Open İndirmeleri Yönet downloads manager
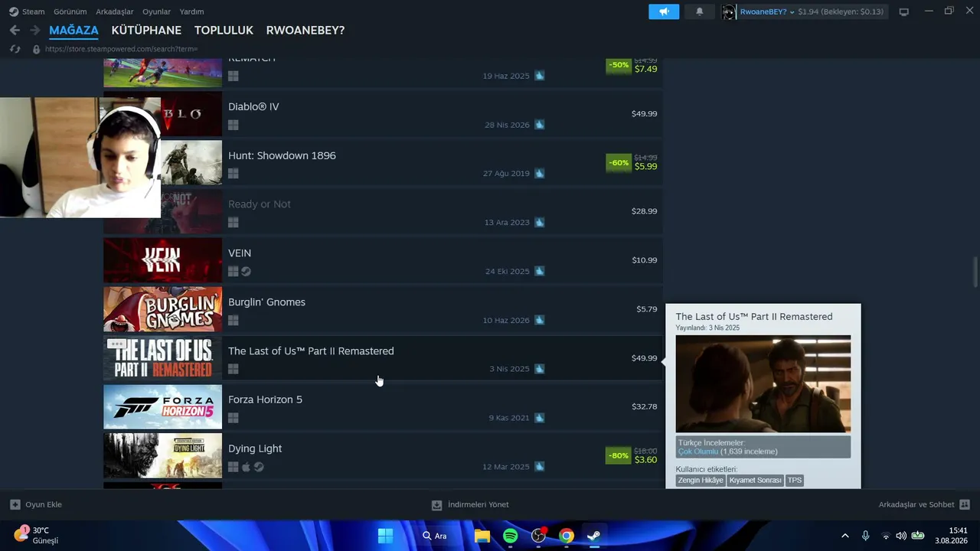Screen dimensions: 980x551 (x=470, y=504)
